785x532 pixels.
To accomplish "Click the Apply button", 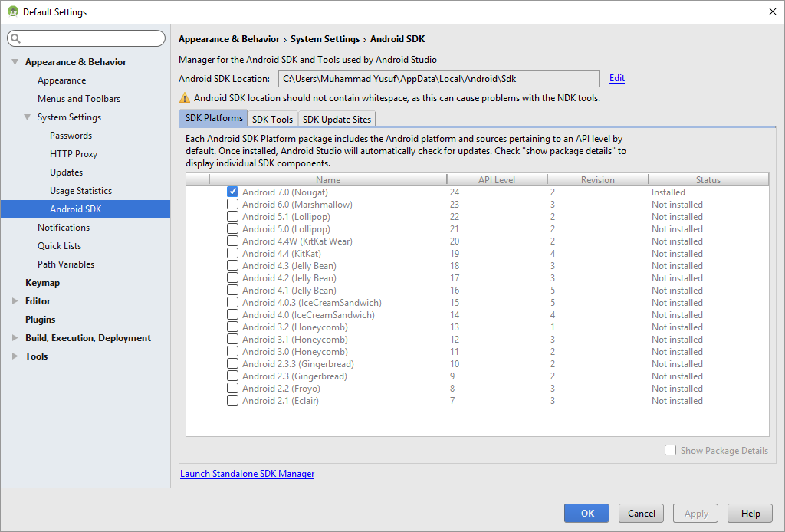I will [696, 514].
